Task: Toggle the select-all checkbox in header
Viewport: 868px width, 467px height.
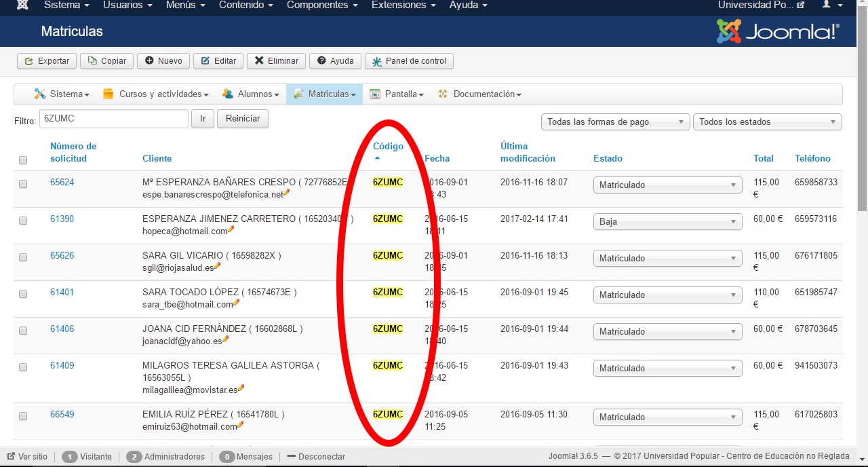Action: [x=23, y=160]
